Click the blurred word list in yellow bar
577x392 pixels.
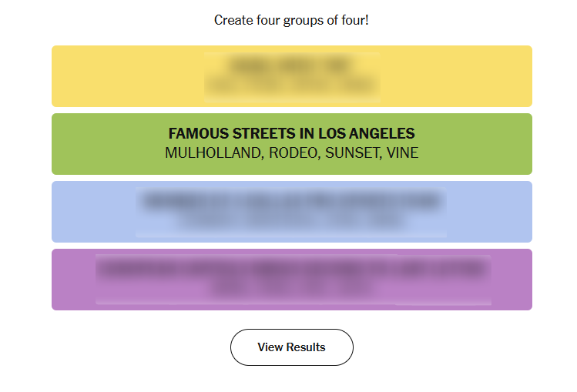[x=291, y=86]
